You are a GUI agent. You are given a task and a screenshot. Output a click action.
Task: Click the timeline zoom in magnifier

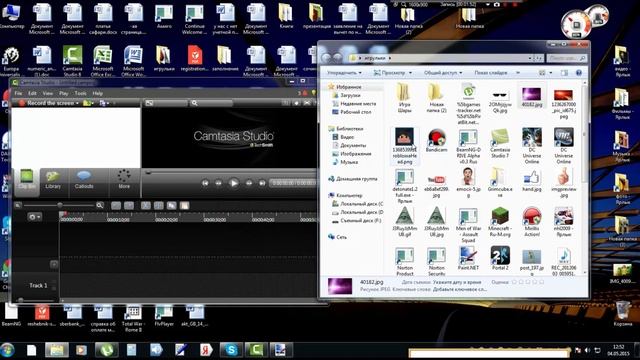(100, 205)
